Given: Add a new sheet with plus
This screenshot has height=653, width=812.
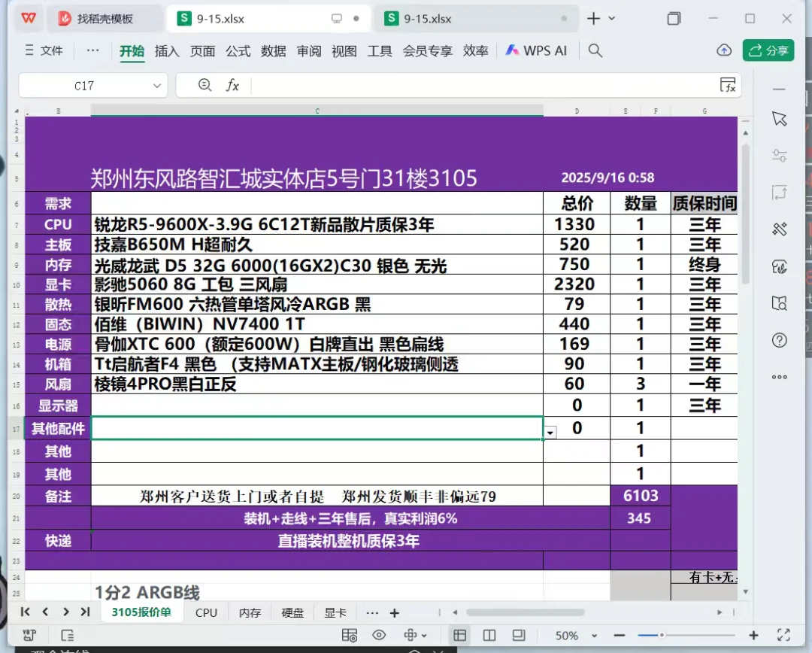Looking at the screenshot, I should 395,613.
